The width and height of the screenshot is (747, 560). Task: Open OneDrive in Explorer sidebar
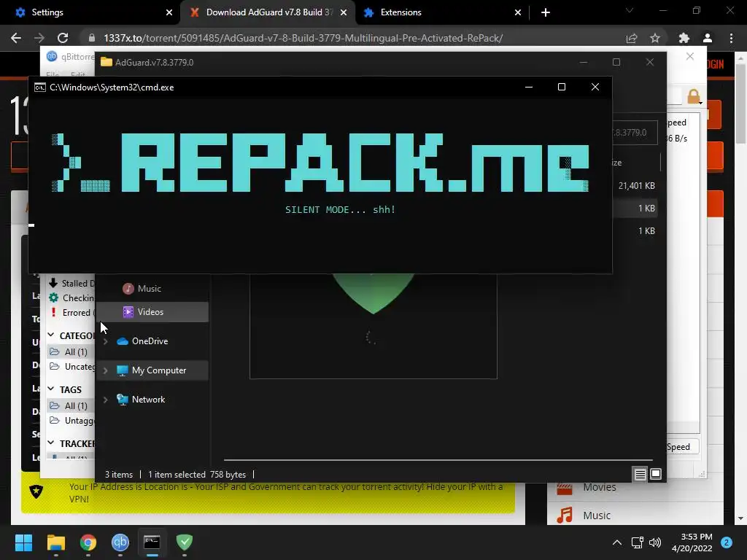(150, 341)
